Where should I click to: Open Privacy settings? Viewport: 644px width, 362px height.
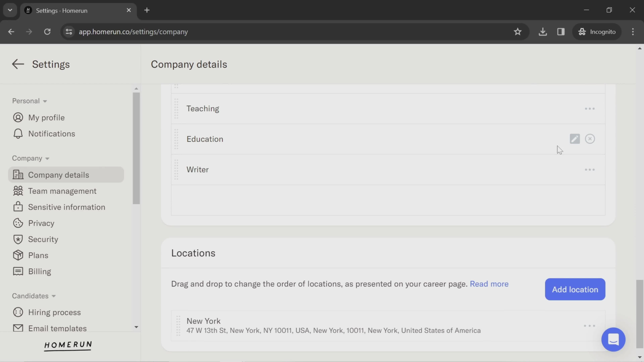pyautogui.click(x=41, y=223)
